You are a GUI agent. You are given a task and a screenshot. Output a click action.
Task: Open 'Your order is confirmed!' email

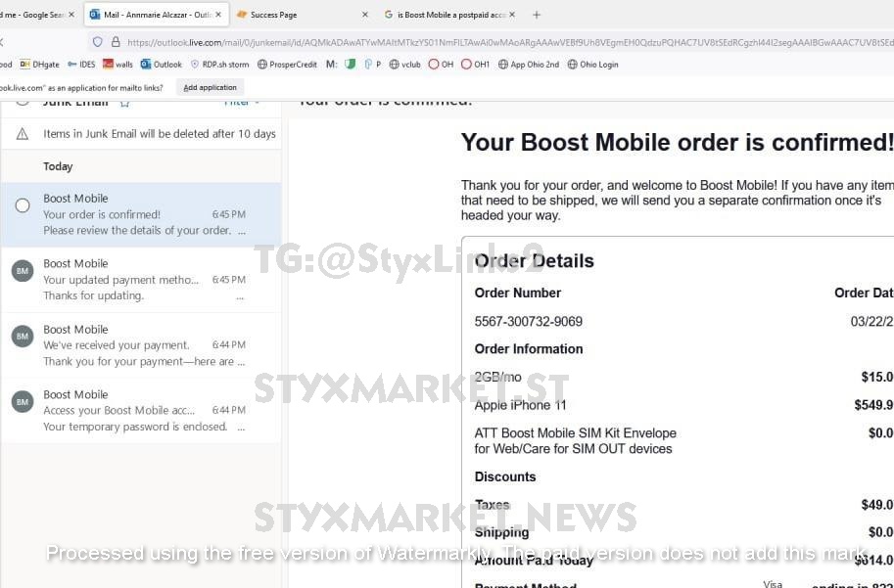(x=141, y=215)
